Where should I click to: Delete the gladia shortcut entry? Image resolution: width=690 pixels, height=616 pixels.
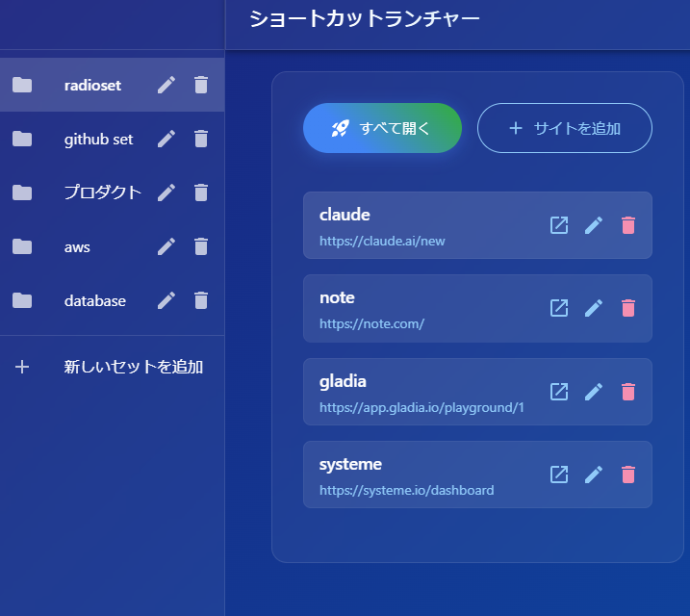[x=628, y=392]
